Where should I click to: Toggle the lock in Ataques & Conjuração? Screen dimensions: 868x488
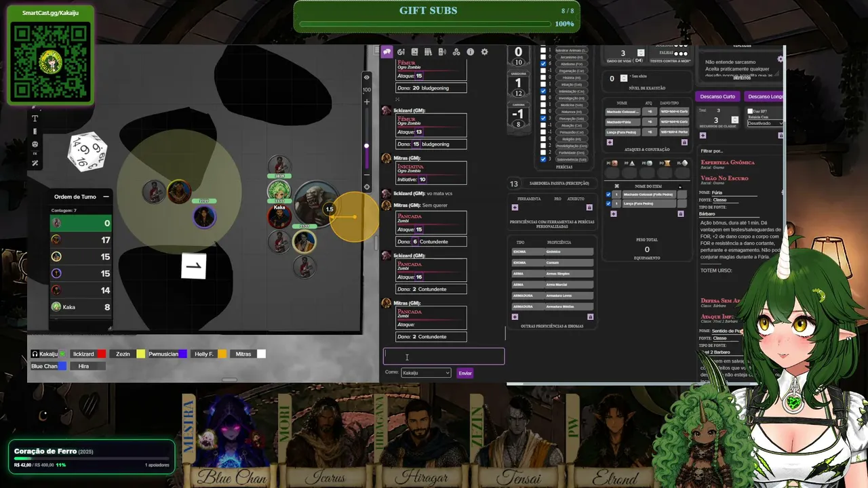coord(685,142)
